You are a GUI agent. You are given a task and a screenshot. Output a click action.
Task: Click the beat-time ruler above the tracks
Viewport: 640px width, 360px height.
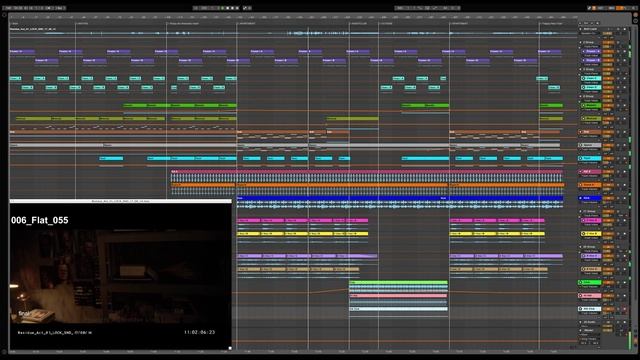point(293,17)
